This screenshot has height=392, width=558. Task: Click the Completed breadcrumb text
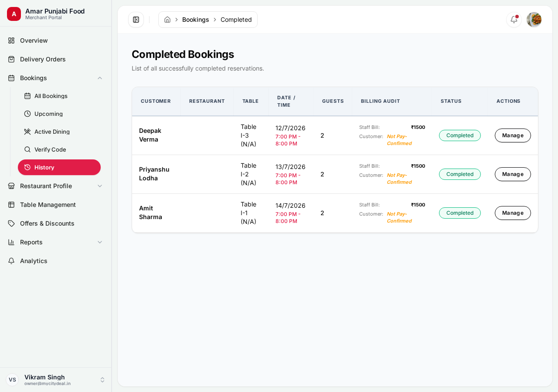pos(236,20)
